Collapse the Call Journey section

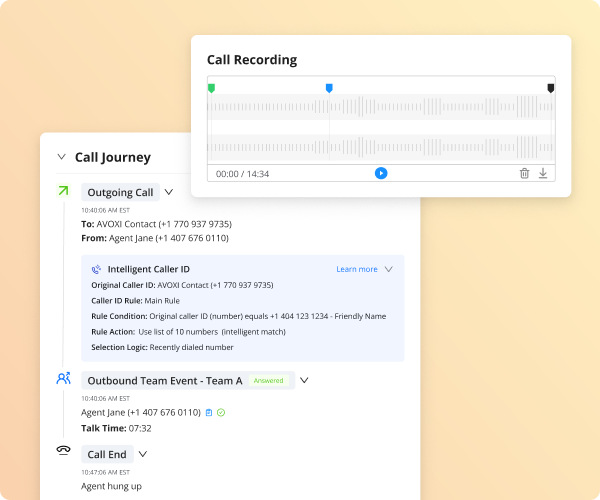tap(62, 157)
